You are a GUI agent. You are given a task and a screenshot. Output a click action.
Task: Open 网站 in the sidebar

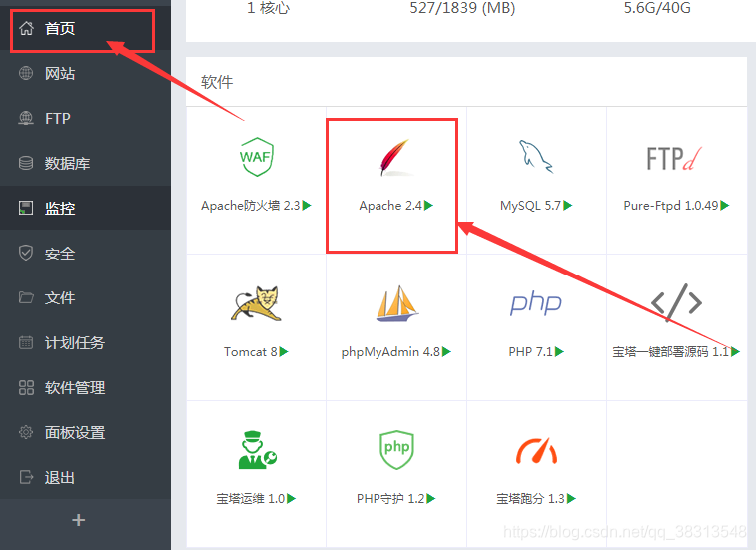85,73
